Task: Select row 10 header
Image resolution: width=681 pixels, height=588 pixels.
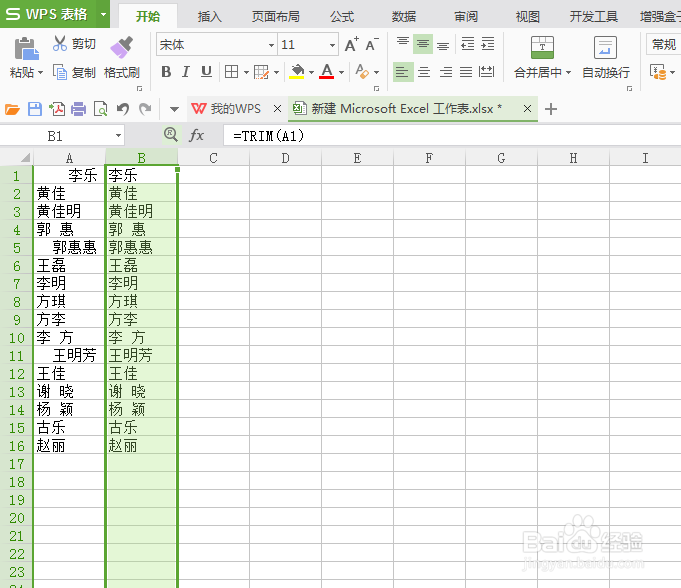Action: point(17,337)
